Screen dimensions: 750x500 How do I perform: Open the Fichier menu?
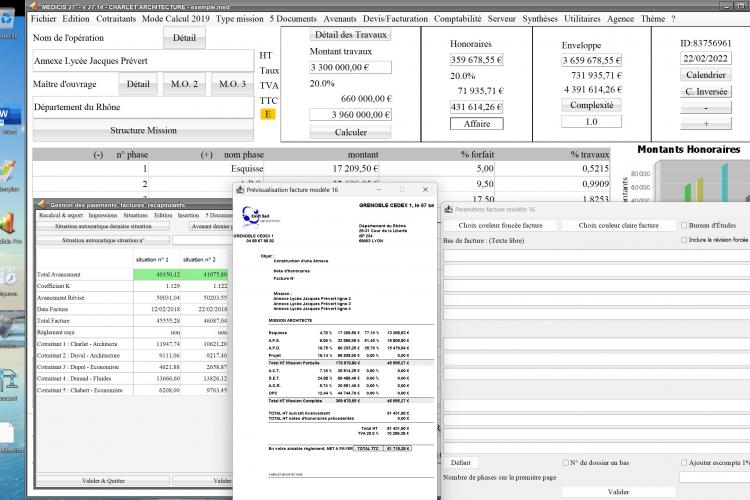pos(44,19)
